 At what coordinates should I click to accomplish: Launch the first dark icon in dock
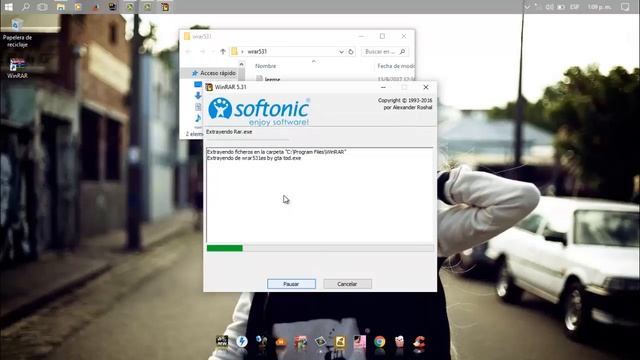[222, 342]
